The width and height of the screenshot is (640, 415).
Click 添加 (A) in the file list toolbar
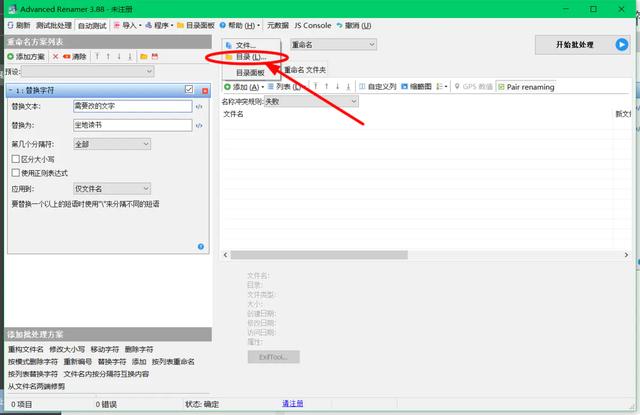point(244,87)
